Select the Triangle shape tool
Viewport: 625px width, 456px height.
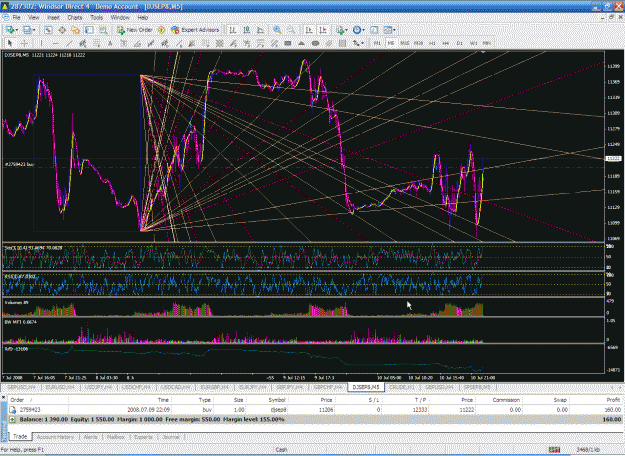[x=301, y=43]
